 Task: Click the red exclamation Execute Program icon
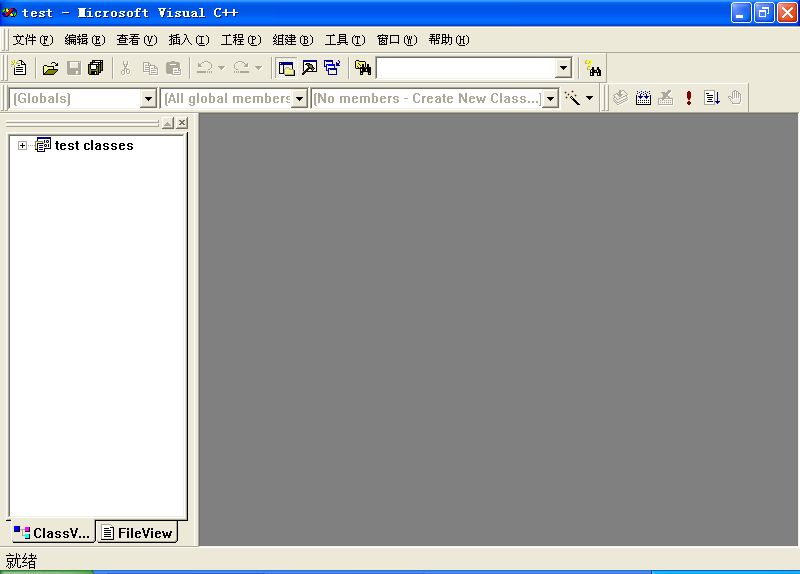(x=689, y=97)
